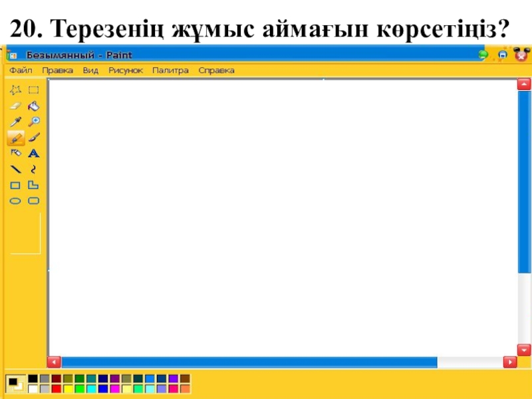Image resolution: width=532 pixels, height=399 pixels.
Task: Click the blue vertical scrollbar thumb
Action: tap(524, 182)
